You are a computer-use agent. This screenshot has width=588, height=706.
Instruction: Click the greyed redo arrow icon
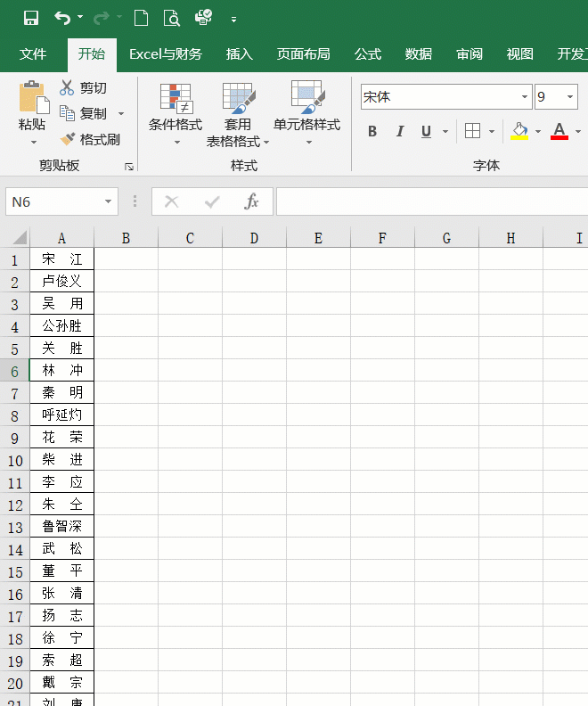102,18
